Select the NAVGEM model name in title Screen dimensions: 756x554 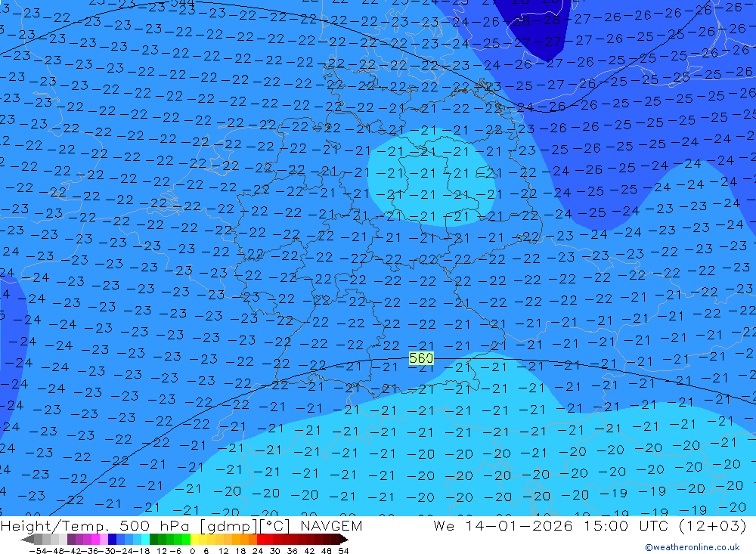[x=331, y=525]
